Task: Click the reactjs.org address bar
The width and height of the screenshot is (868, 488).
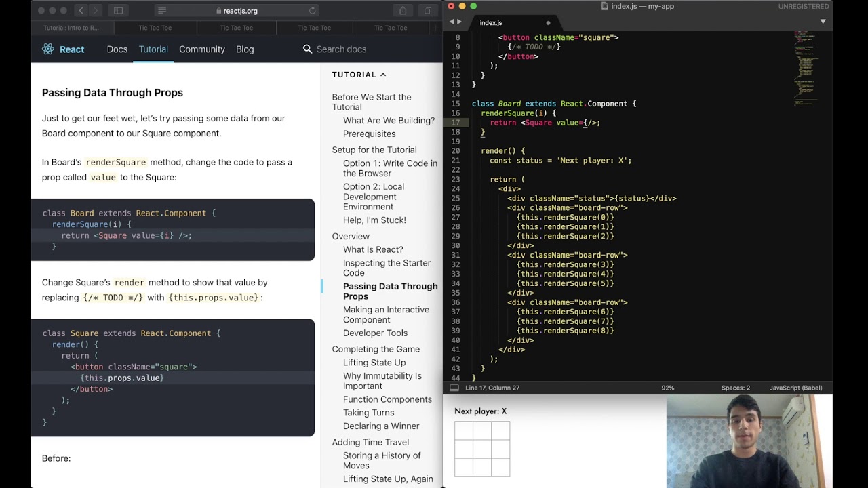Action: point(237,11)
